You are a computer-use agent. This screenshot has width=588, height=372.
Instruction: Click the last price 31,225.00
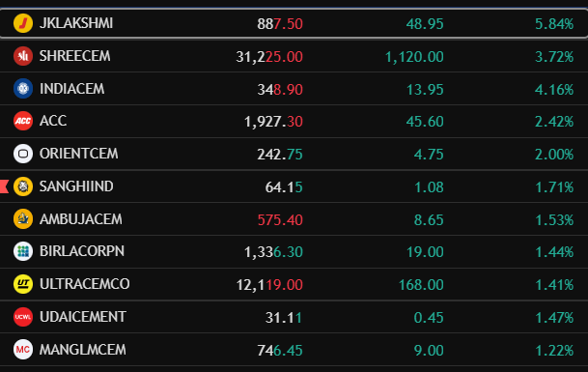[x=269, y=57]
